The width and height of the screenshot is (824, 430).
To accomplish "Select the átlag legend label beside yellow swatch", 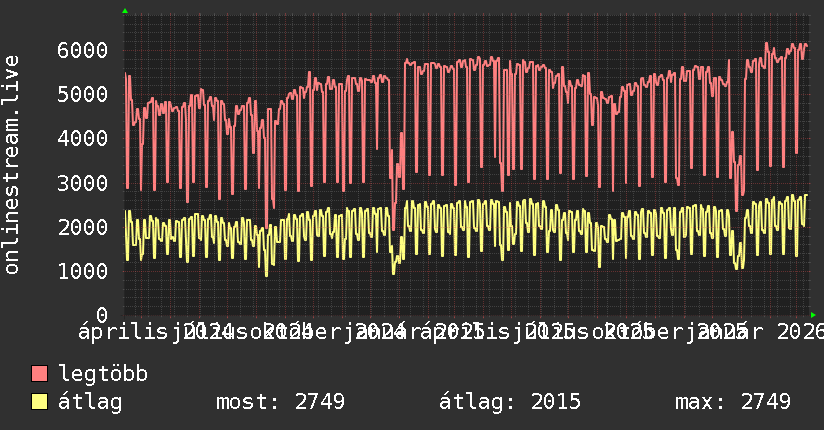I will point(90,402).
